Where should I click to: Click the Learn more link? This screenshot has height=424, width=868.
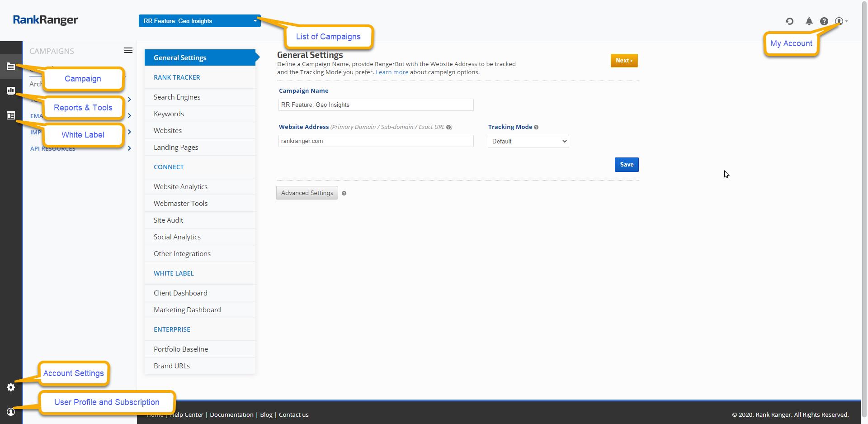[392, 72]
